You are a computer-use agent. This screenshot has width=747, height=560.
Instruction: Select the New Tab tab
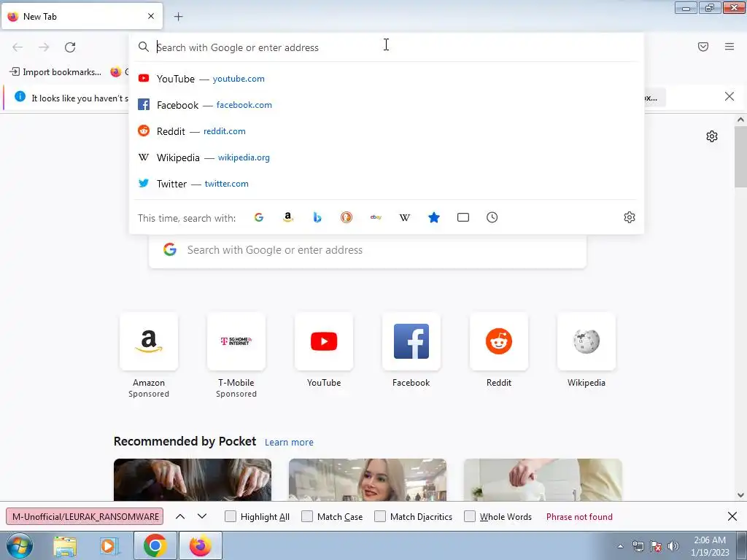82,16
